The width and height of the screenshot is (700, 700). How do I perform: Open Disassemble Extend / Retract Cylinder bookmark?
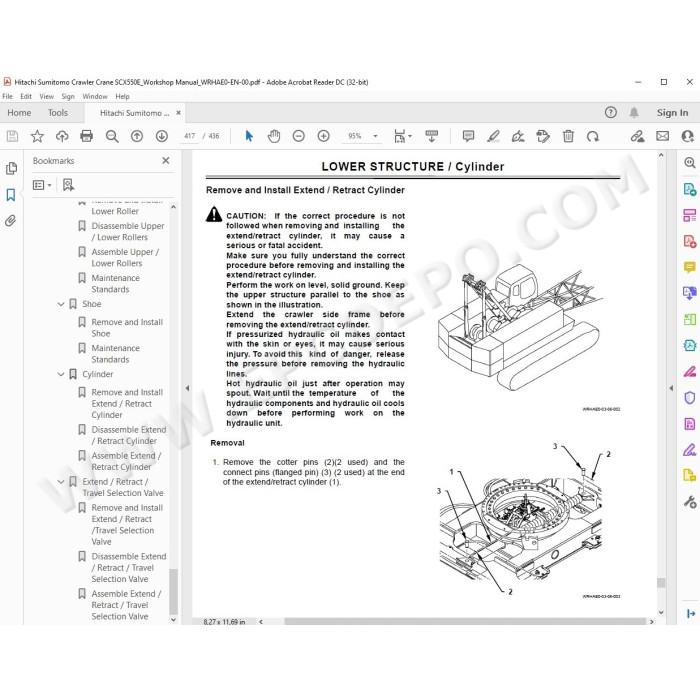click(129, 435)
